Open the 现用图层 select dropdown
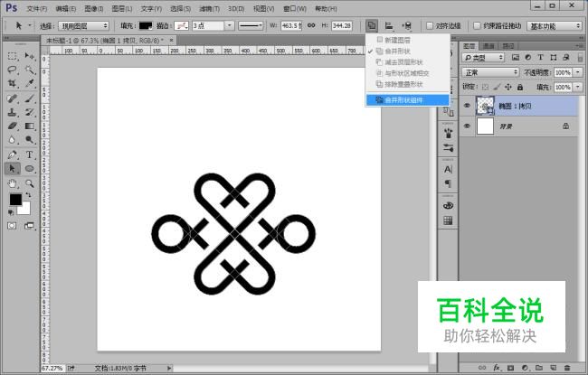This screenshot has height=375, width=588. point(83,26)
